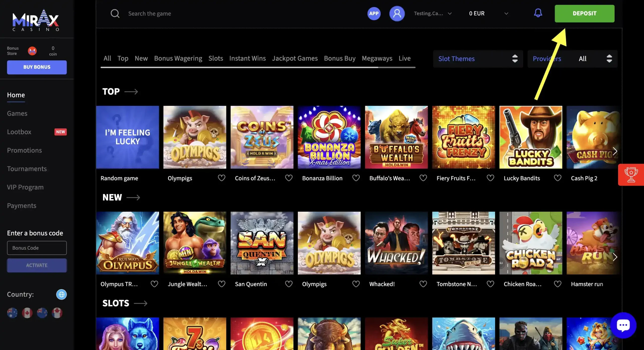644x350 pixels.
Task: Open the notifications bell
Action: tap(538, 13)
